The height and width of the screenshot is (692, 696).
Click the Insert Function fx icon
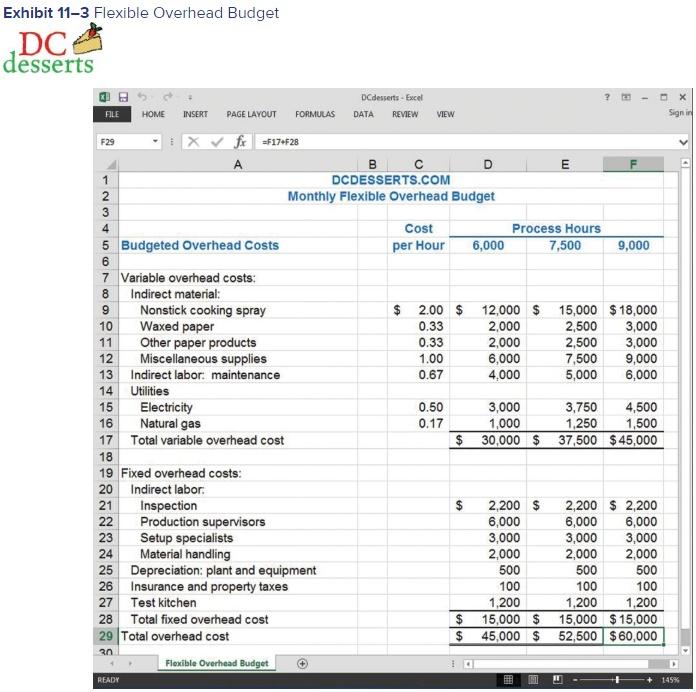(240, 142)
